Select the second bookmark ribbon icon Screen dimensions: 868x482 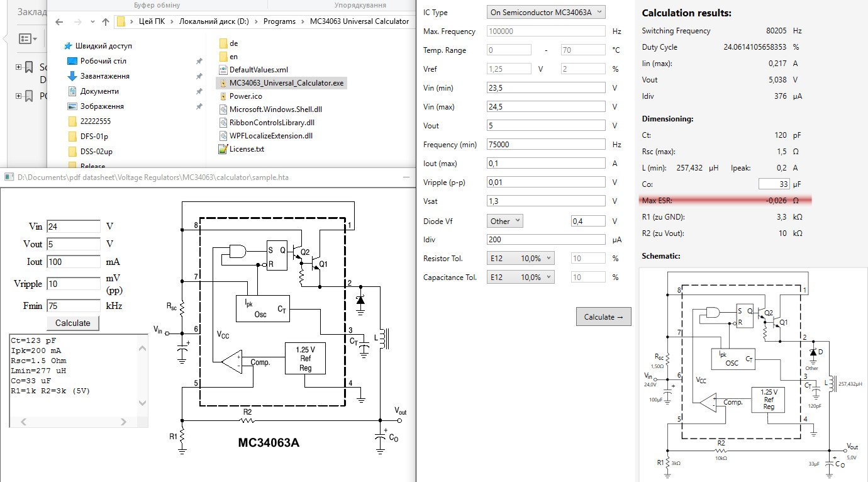tap(30, 96)
